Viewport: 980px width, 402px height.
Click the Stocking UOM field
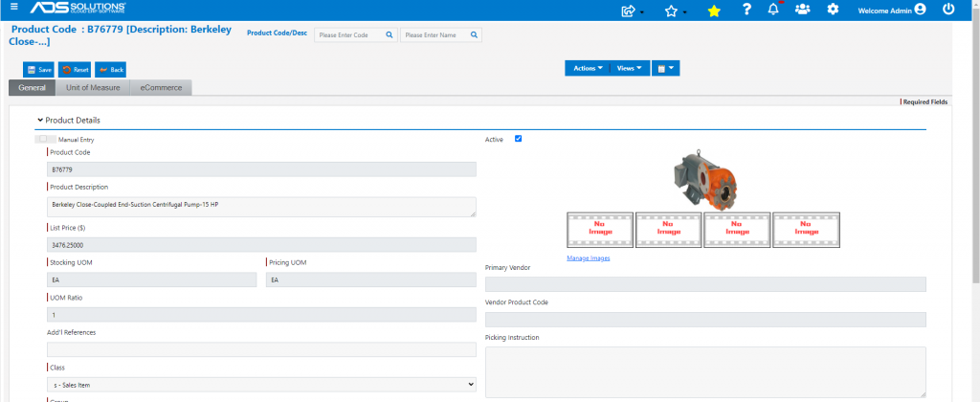pyautogui.click(x=152, y=279)
